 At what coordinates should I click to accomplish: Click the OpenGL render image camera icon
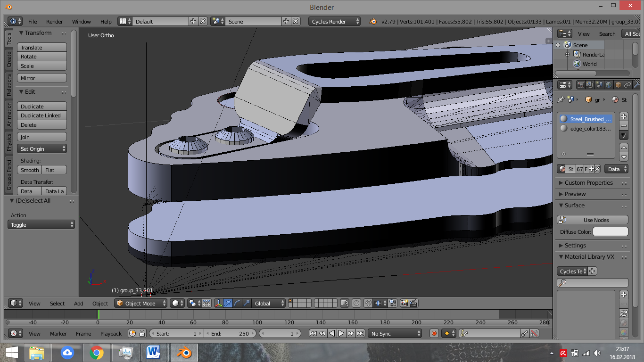coord(404,303)
